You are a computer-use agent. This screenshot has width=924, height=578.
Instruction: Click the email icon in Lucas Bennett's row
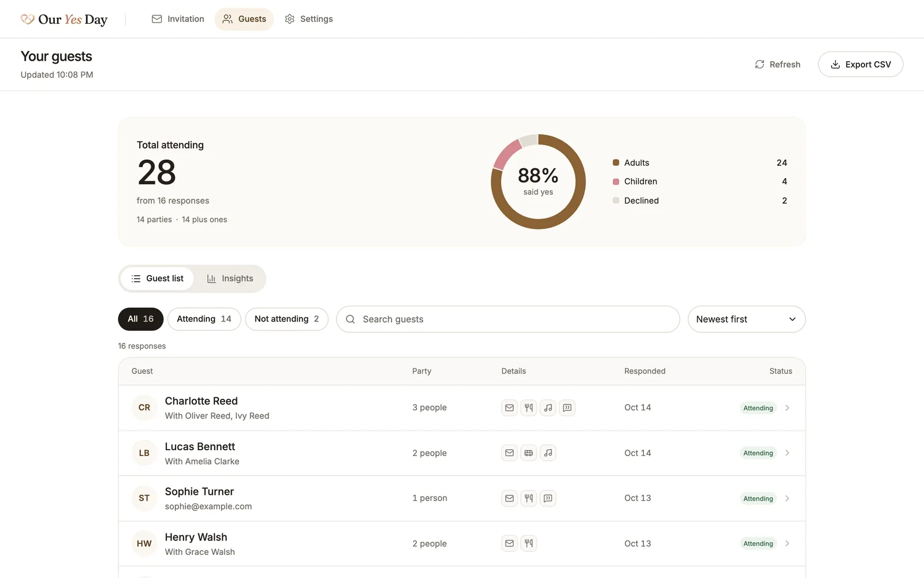click(x=509, y=453)
